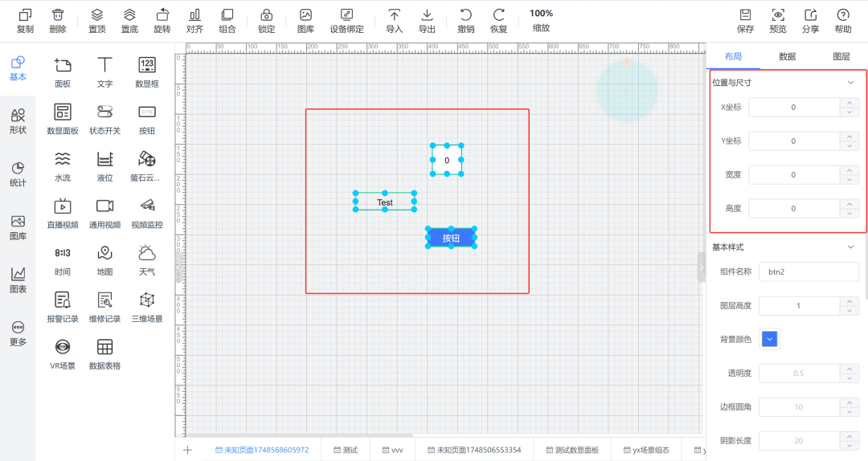Select the 液位 liquid level component
This screenshot has height=461, width=868.
point(104,166)
